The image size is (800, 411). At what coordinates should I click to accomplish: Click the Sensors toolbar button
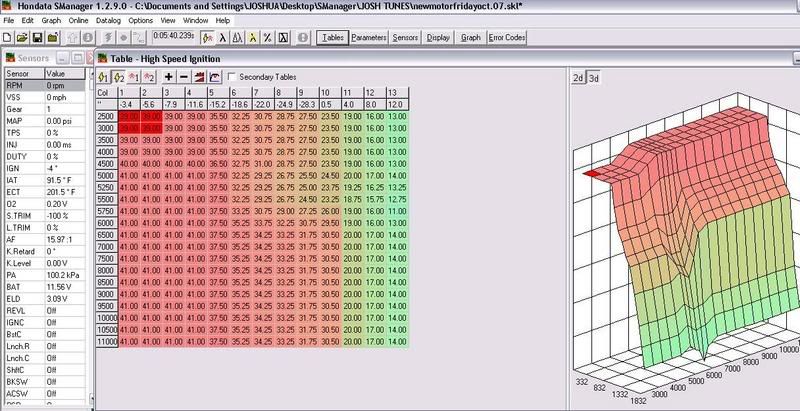[x=404, y=38]
